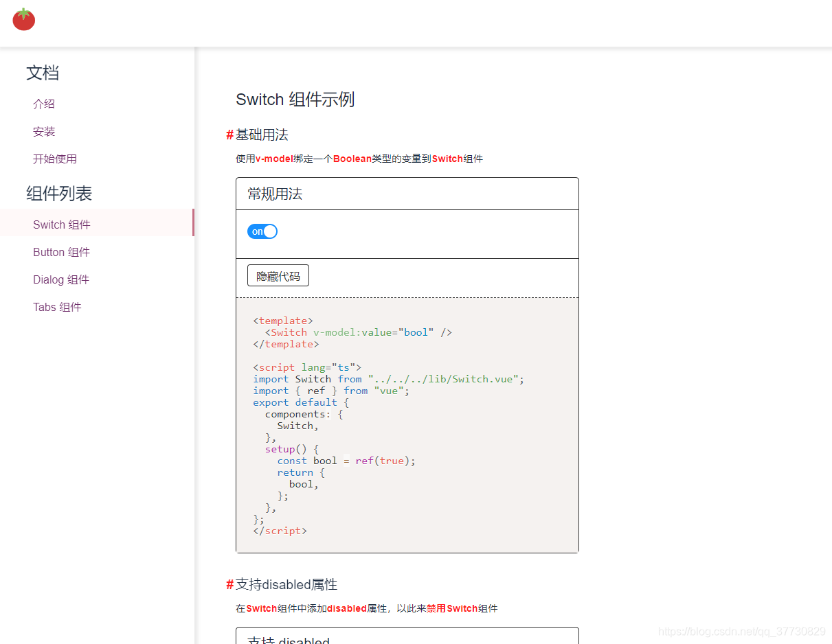Click the components: { code line
The height and width of the screenshot is (644, 832).
304,414
